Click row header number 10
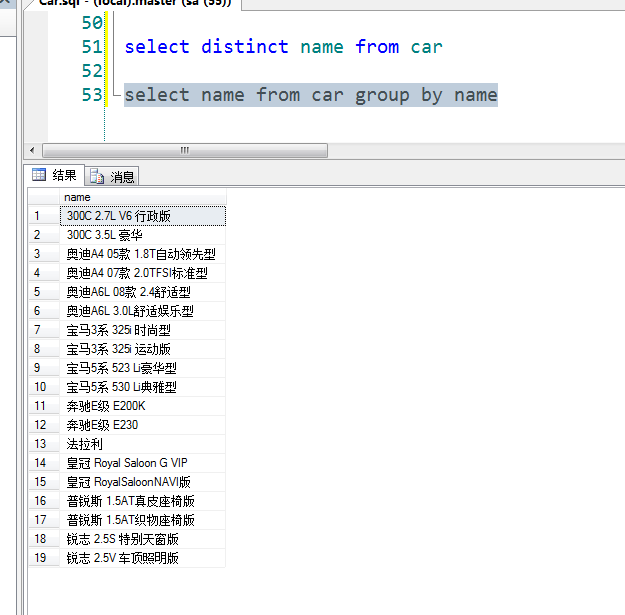 44,387
